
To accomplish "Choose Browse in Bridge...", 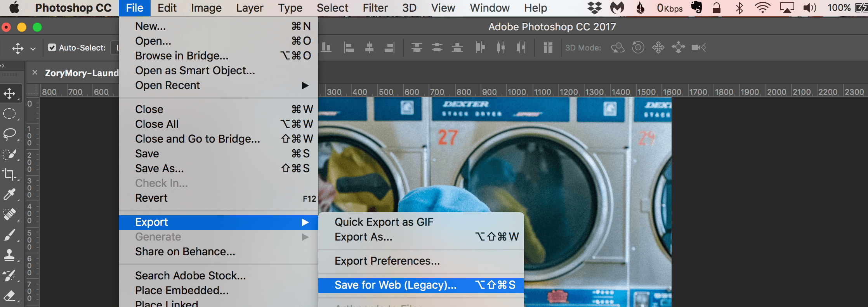I will (x=219, y=56).
